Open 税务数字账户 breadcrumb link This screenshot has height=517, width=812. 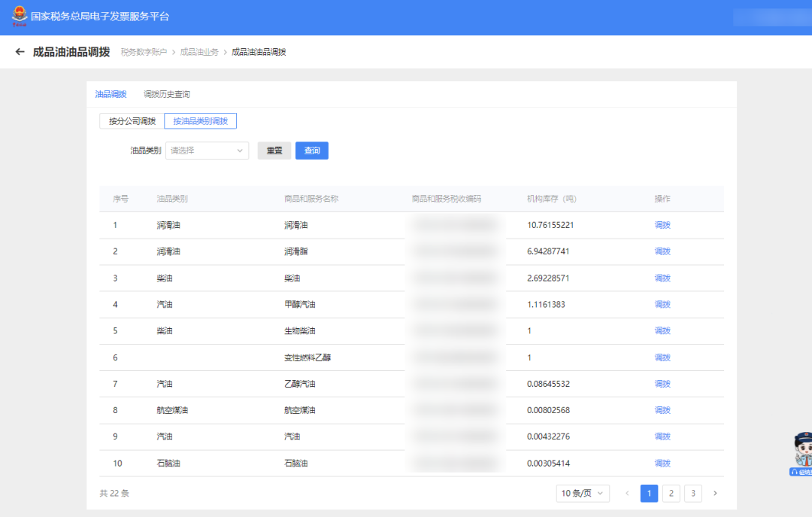[x=144, y=52]
